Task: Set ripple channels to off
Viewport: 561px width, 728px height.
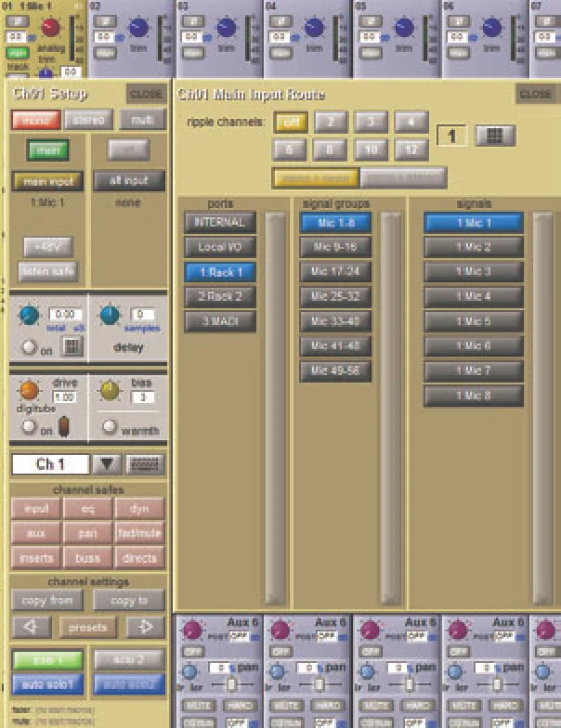Action: coord(291,123)
